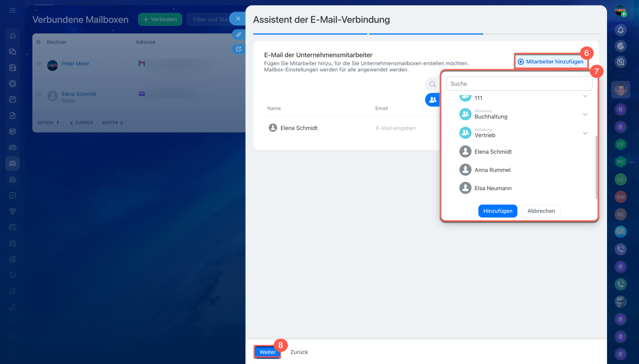Expand the 111 department in employee list
This screenshot has height=364, width=639.
tap(585, 96)
